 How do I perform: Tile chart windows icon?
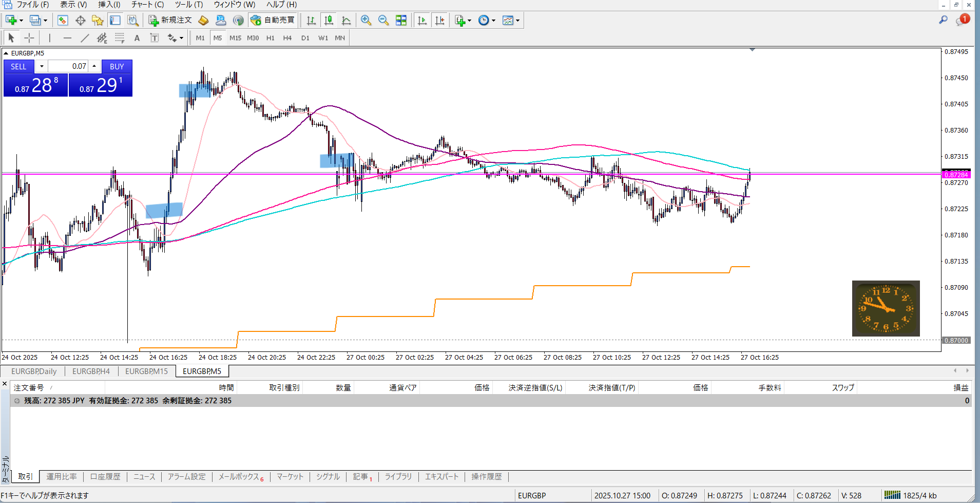401,20
